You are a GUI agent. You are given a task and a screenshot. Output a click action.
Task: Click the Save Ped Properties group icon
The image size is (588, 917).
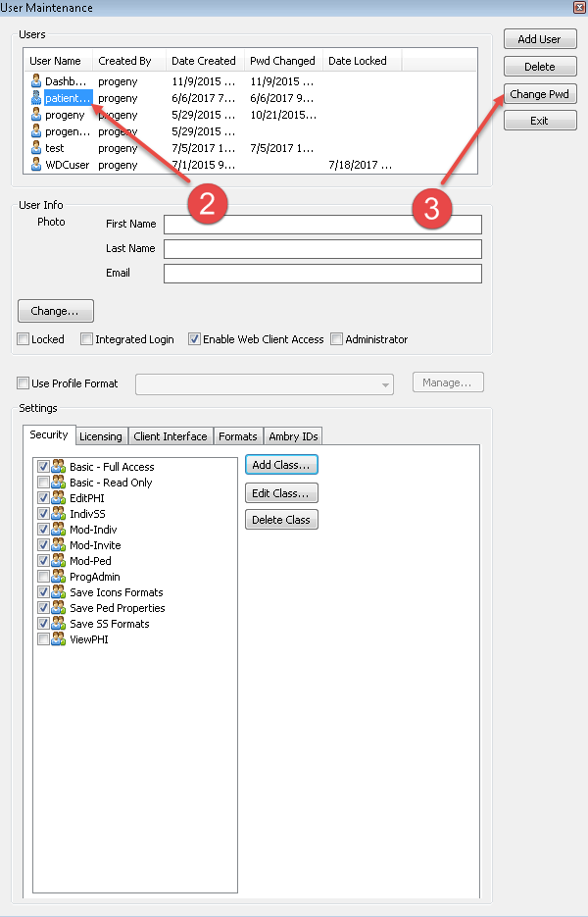pyautogui.click(x=59, y=608)
